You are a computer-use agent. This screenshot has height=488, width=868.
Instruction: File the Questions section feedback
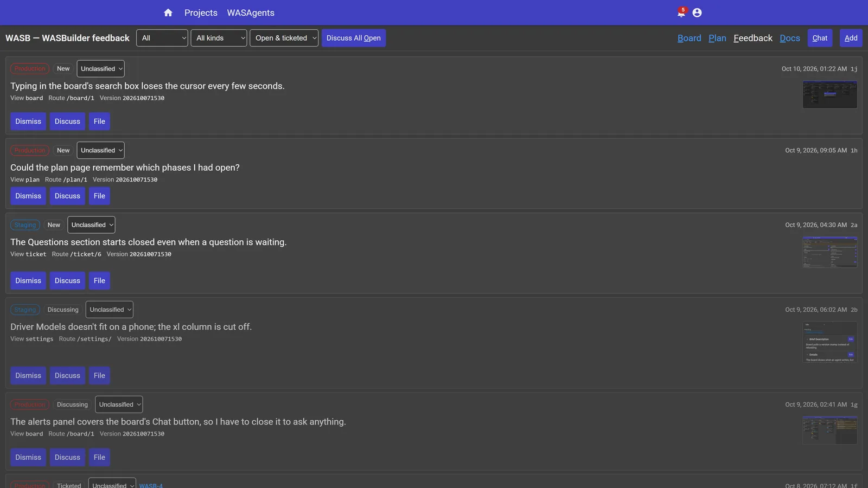click(x=99, y=280)
